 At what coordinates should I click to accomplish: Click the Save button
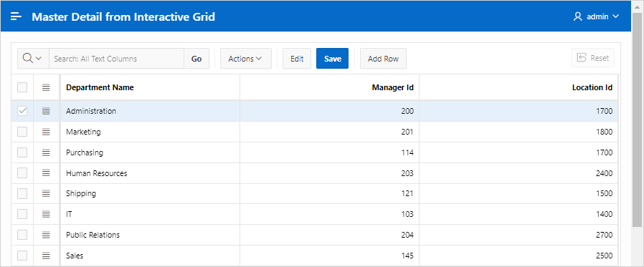(332, 58)
